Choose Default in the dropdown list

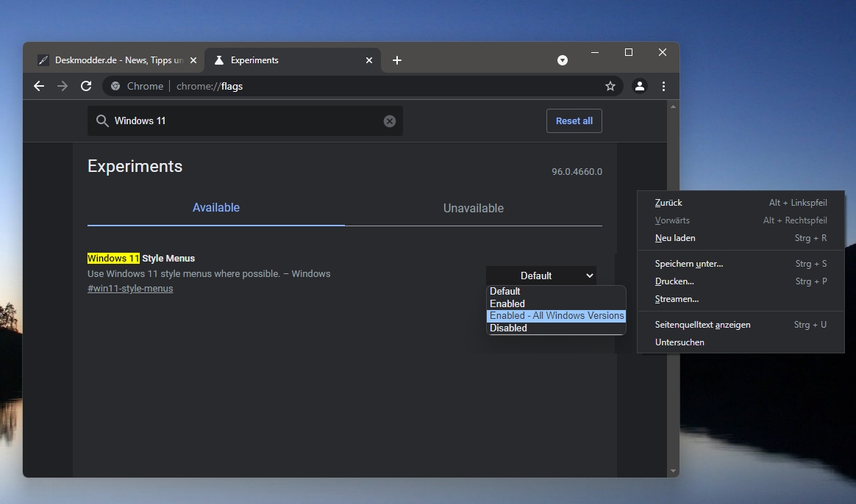tap(556, 291)
